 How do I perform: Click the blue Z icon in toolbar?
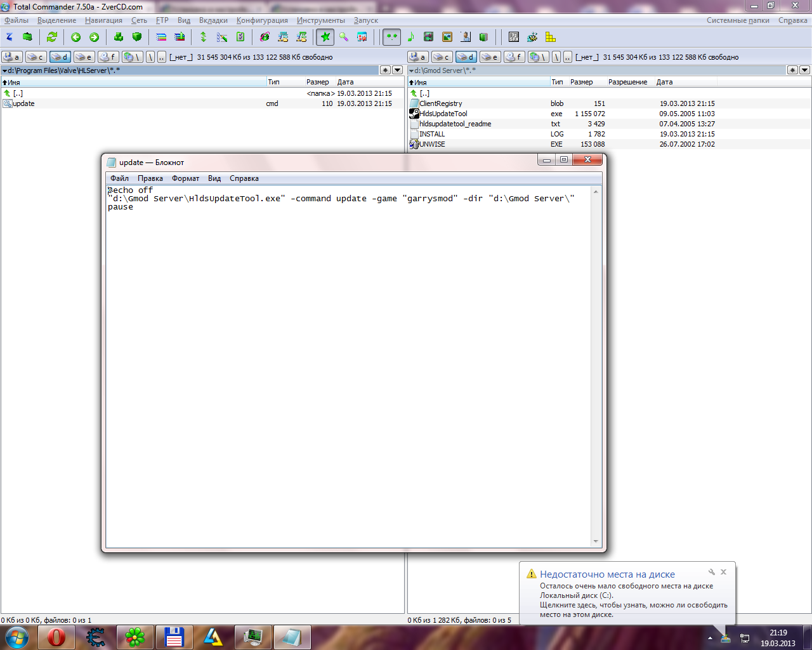pyautogui.click(x=10, y=37)
